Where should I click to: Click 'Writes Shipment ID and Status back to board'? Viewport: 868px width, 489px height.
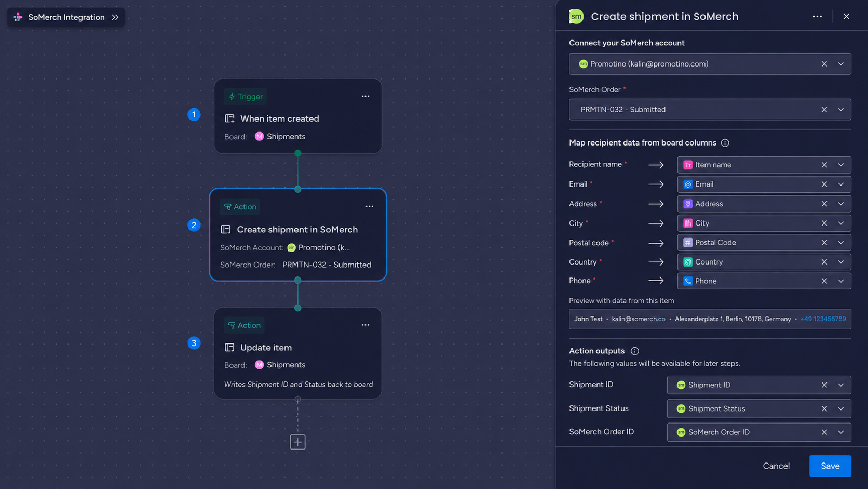pos(299,385)
